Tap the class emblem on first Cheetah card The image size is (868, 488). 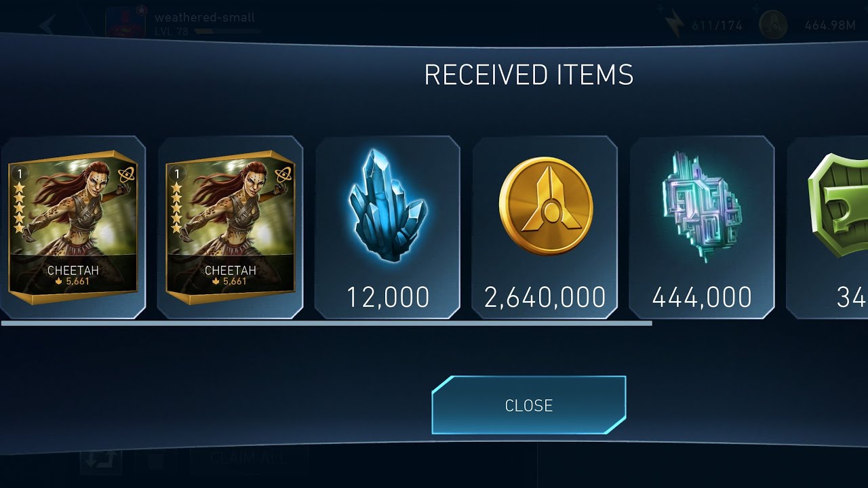click(x=125, y=175)
